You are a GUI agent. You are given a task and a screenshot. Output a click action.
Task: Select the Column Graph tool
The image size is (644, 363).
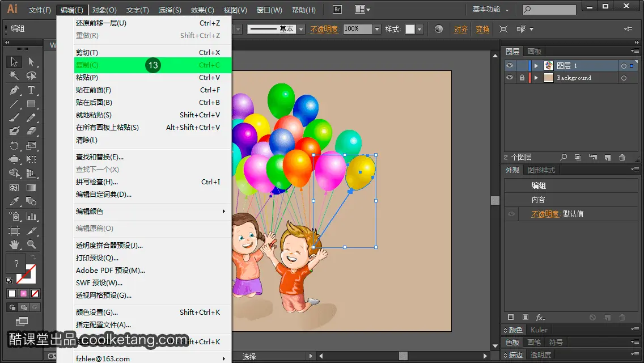click(x=31, y=216)
